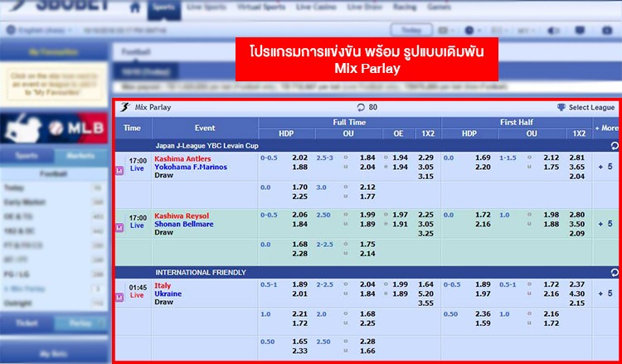
Task: Select 1.64 full-time 1X2 odds for Italy
Action: coord(425,284)
